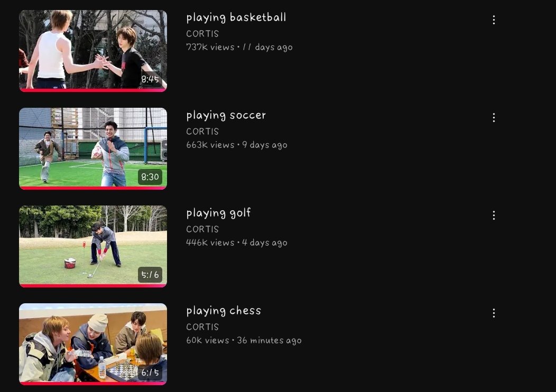Click the 8:45 duration badge
This screenshot has height=392, width=556.
(x=150, y=79)
